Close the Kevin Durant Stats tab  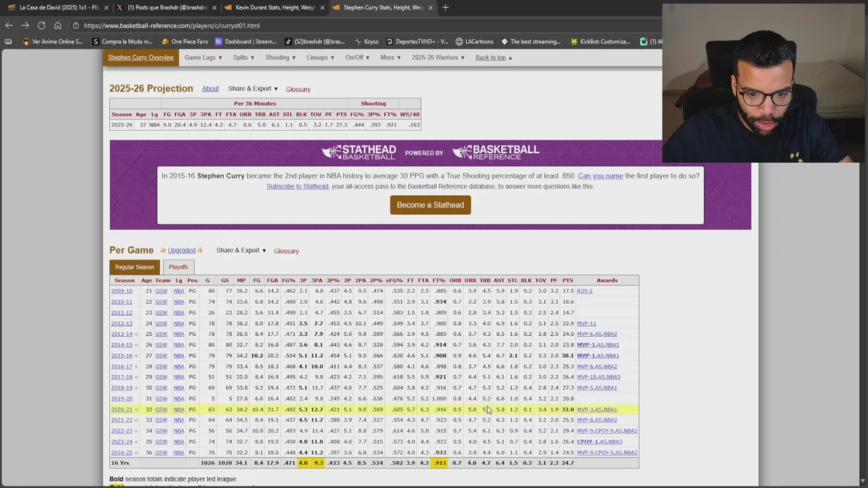(322, 7)
